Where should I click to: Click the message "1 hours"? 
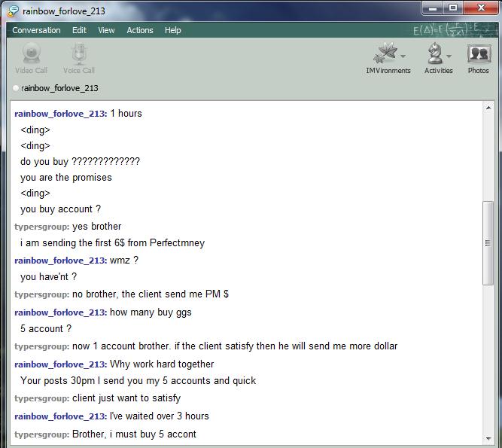tap(126, 114)
